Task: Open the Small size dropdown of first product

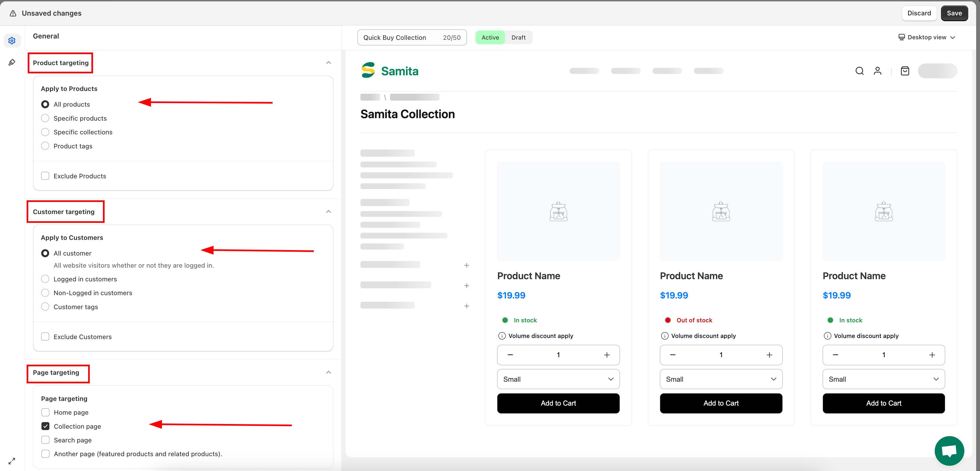Action: (x=558, y=379)
